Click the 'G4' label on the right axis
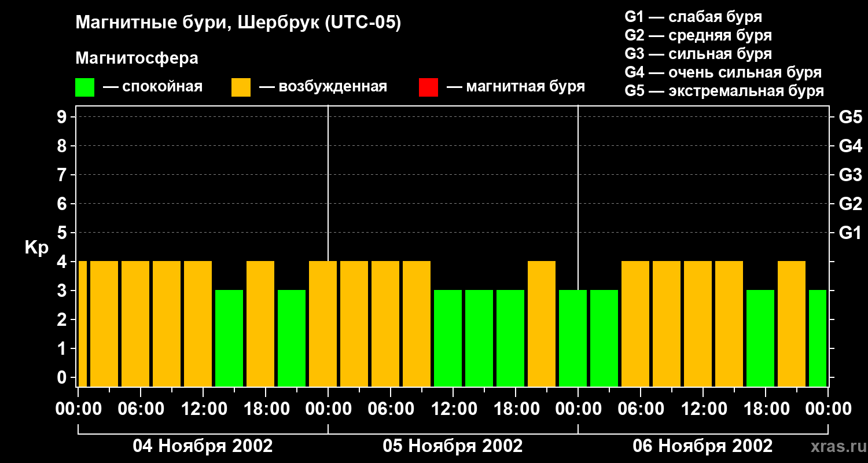Screen dimensions: 868x463 850,146
